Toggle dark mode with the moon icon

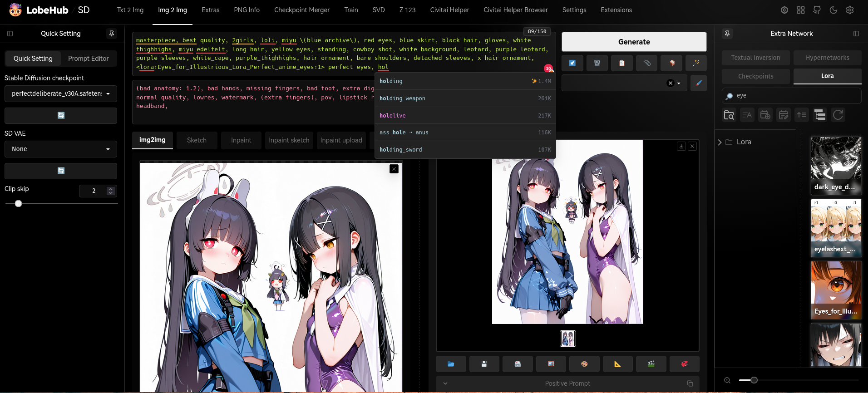point(833,10)
